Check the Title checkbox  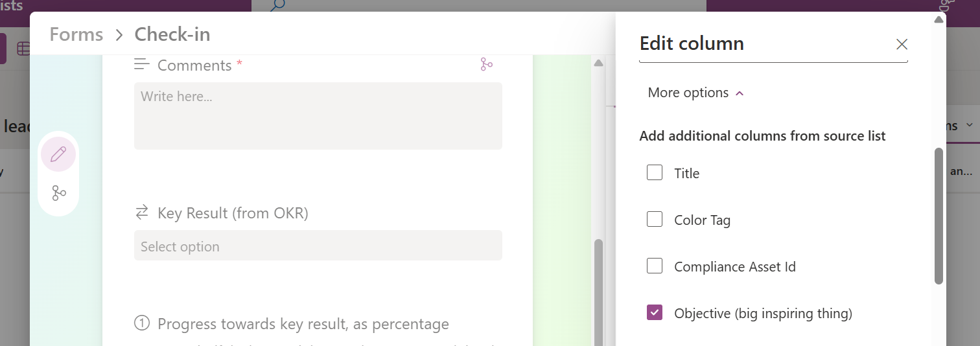click(655, 173)
